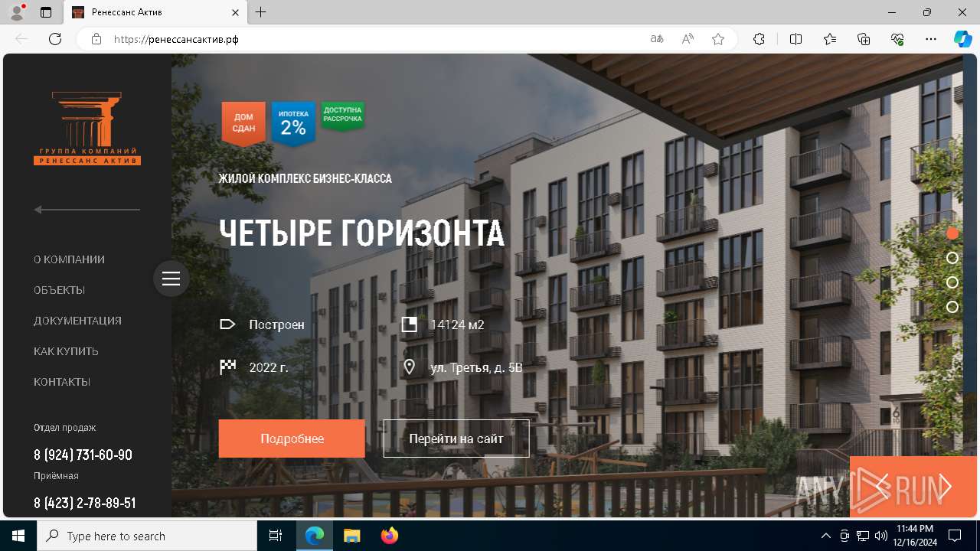Click the Read aloud icon

[688, 39]
